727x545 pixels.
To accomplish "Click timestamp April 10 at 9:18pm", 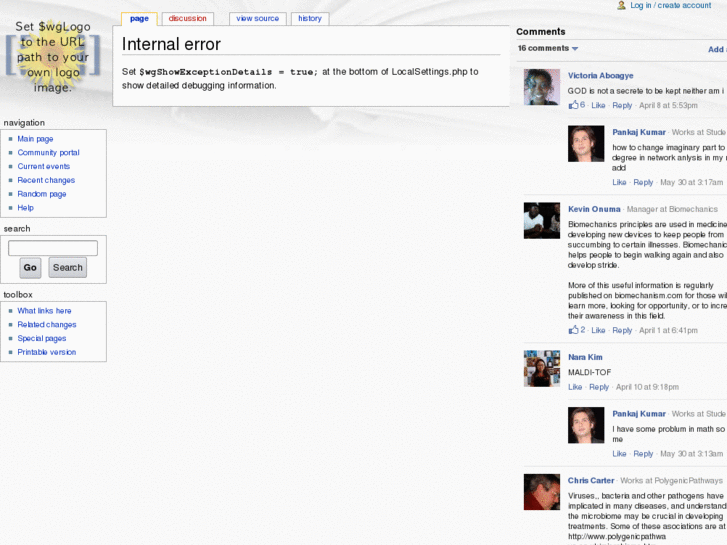I will point(647,387).
